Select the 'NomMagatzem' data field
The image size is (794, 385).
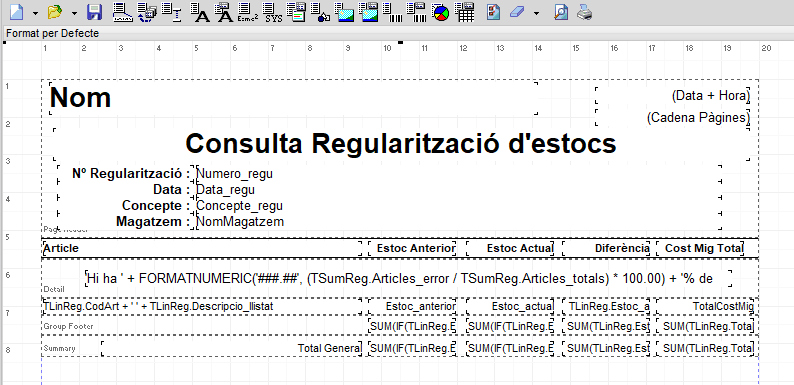[458, 222]
